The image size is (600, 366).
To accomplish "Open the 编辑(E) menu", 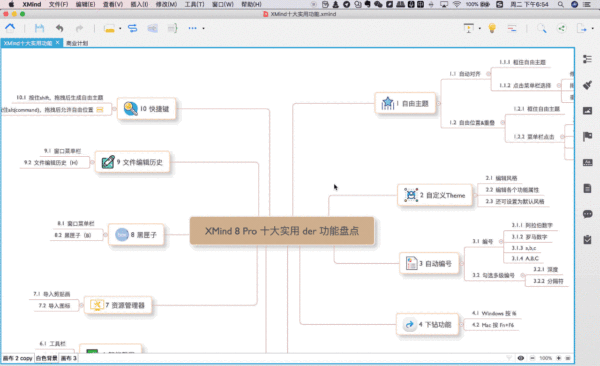I will (x=85, y=4).
